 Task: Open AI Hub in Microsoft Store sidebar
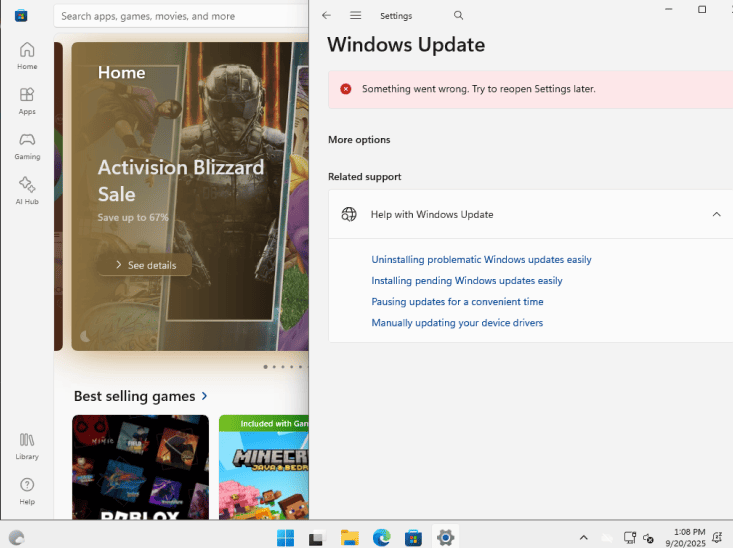(27, 191)
